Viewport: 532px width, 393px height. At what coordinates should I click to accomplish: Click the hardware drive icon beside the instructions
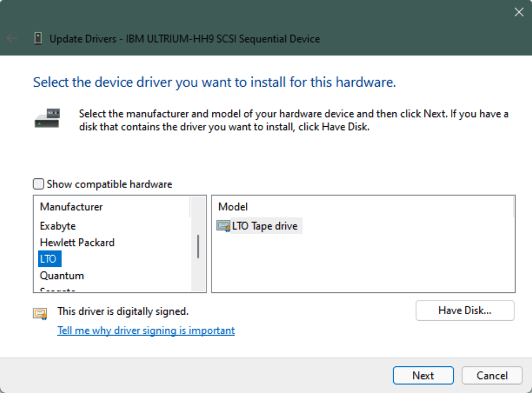click(x=47, y=118)
